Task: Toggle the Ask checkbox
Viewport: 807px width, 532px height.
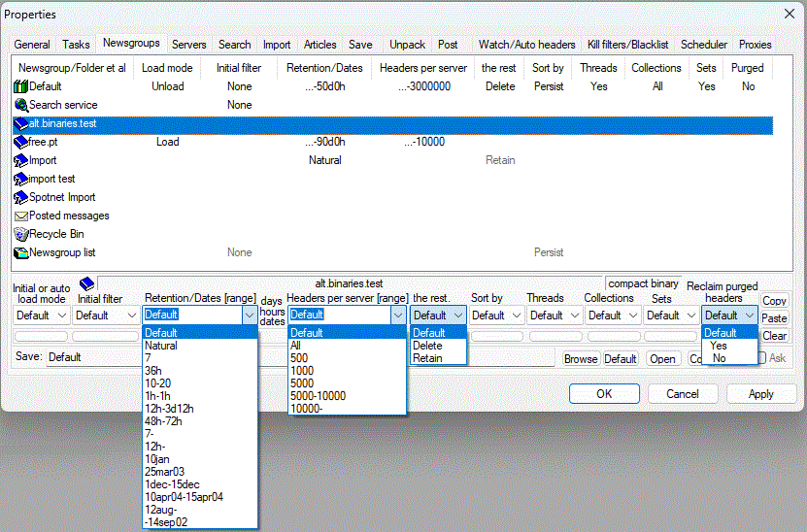Action: pyautogui.click(x=762, y=358)
